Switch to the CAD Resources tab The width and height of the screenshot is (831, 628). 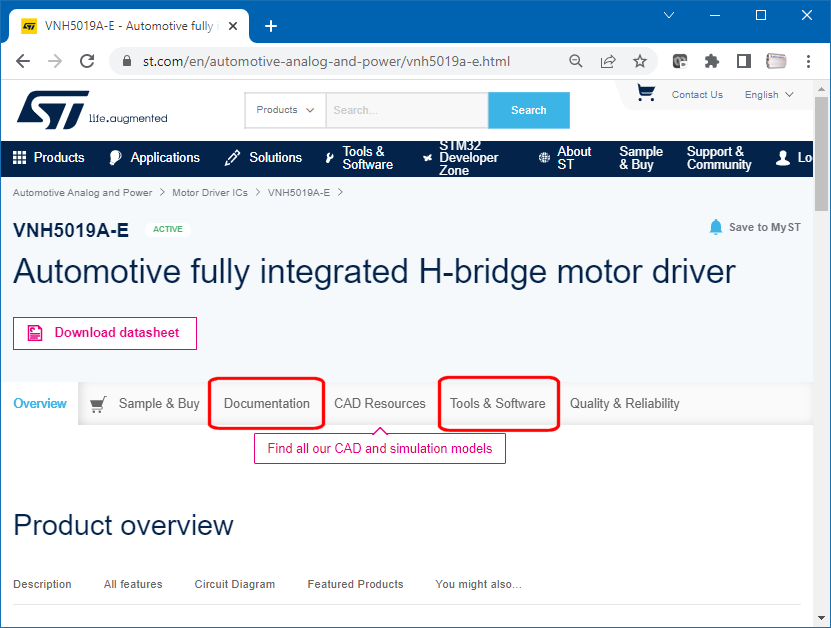(x=379, y=403)
